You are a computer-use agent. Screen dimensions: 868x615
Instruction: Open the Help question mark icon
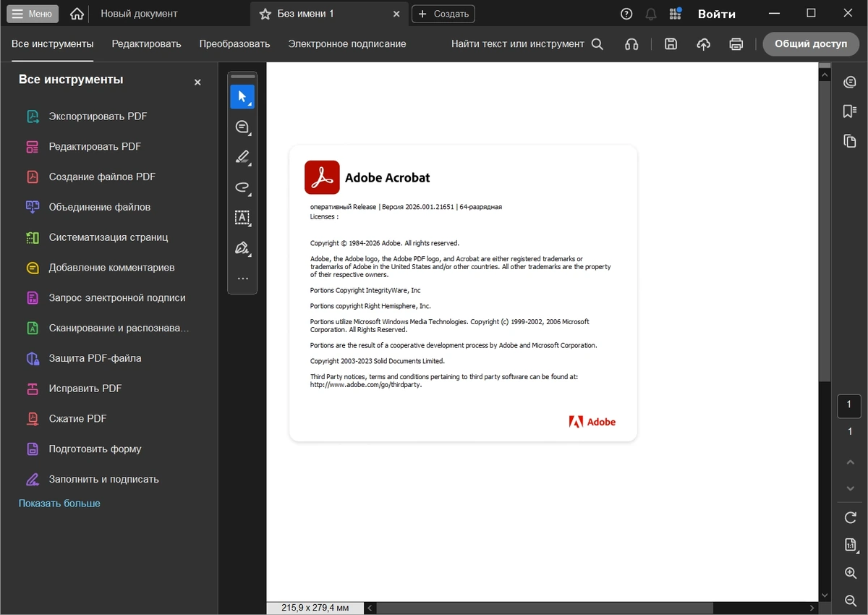(x=626, y=14)
